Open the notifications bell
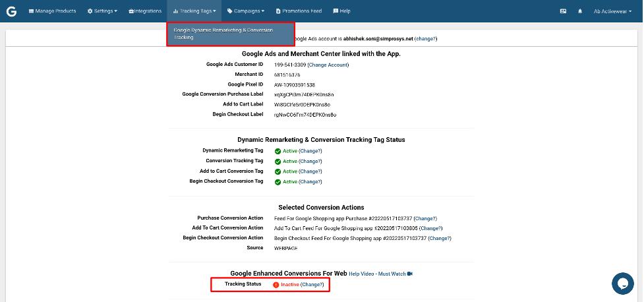This screenshot has height=302, width=644. coord(580,11)
